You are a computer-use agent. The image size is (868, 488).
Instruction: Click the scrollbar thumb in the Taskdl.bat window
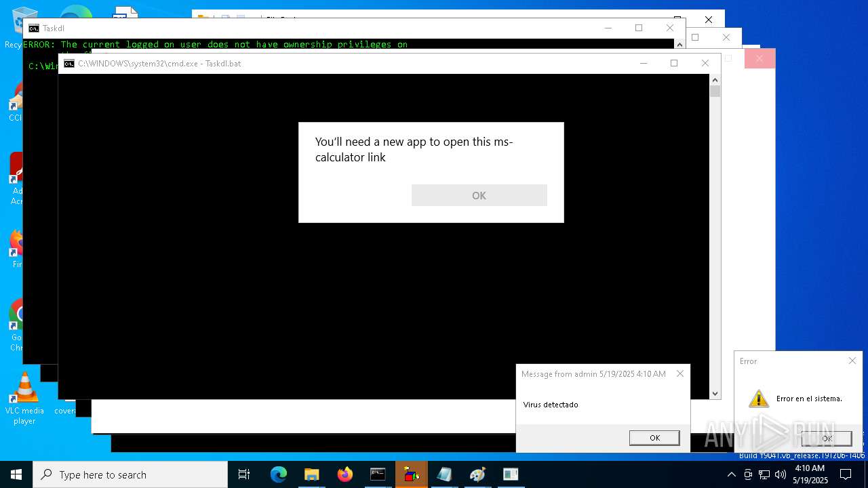point(715,91)
